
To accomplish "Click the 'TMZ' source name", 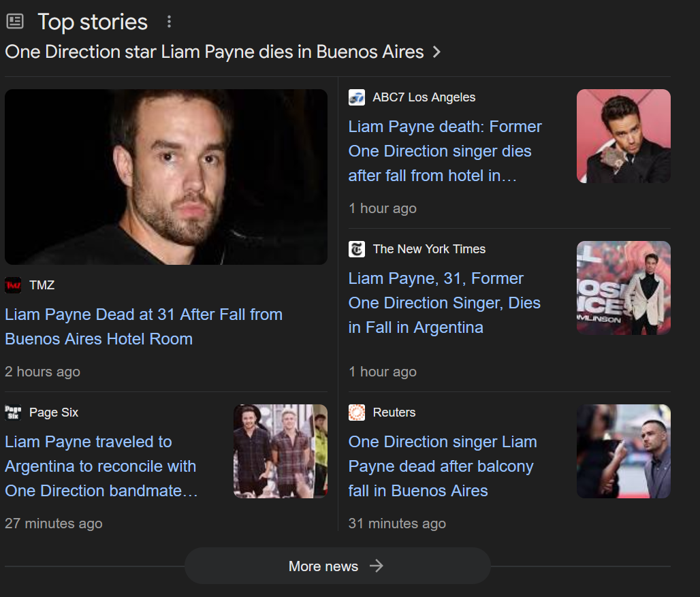I will tap(42, 285).
